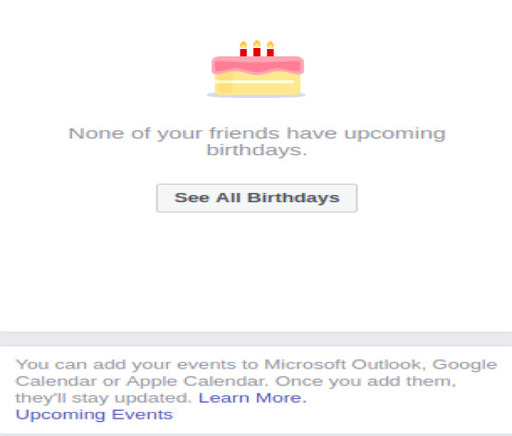Click the 'they'll stay updated' sentence
Image resolution: width=512 pixels, height=436 pixels.
point(104,398)
